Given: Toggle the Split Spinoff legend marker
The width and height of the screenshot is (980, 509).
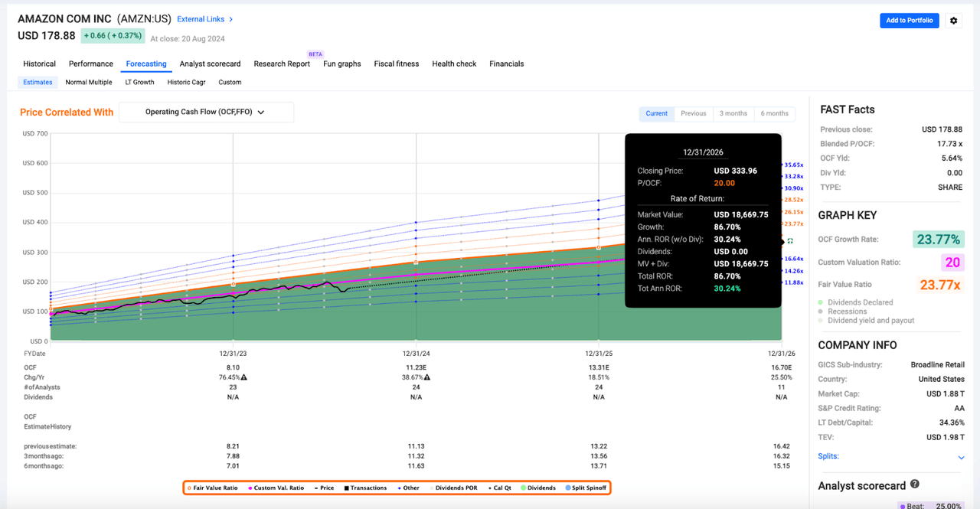Looking at the screenshot, I should click(567, 488).
